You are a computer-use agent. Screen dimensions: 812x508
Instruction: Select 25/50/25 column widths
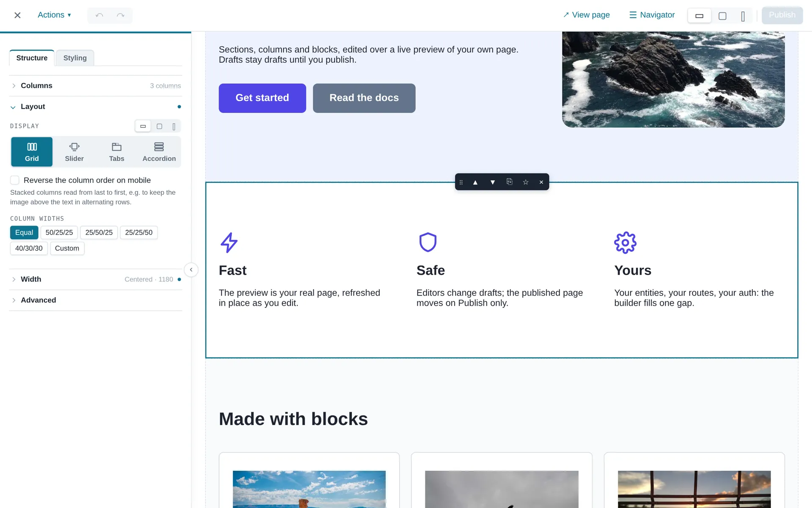(x=99, y=232)
